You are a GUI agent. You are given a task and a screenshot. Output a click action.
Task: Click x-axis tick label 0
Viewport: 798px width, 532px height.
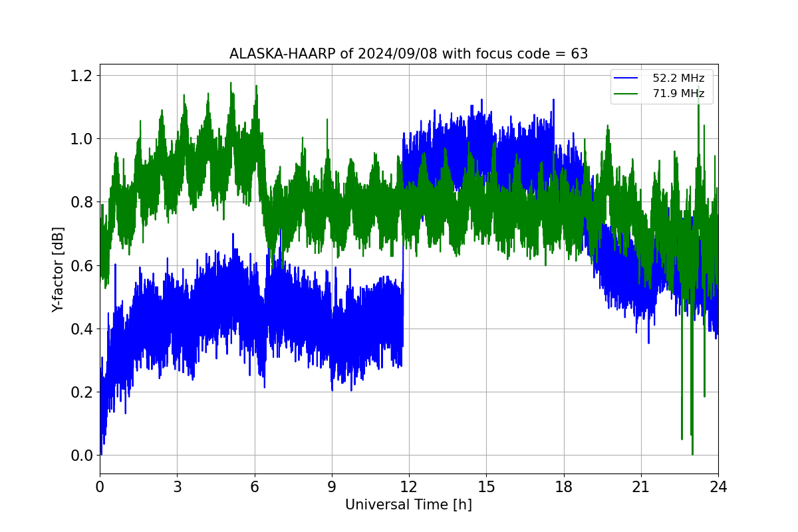tap(100, 487)
